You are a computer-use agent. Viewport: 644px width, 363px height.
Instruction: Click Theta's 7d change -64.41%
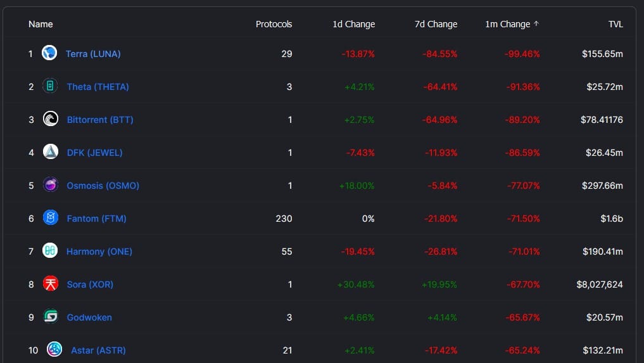(440, 87)
